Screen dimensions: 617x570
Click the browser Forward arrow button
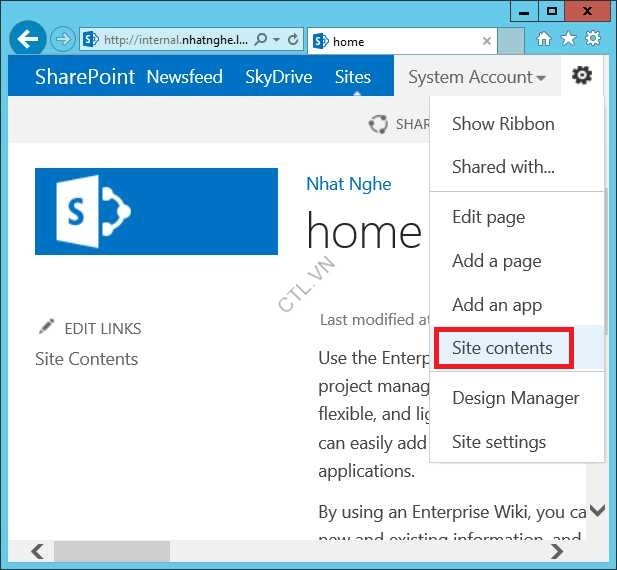[63, 39]
